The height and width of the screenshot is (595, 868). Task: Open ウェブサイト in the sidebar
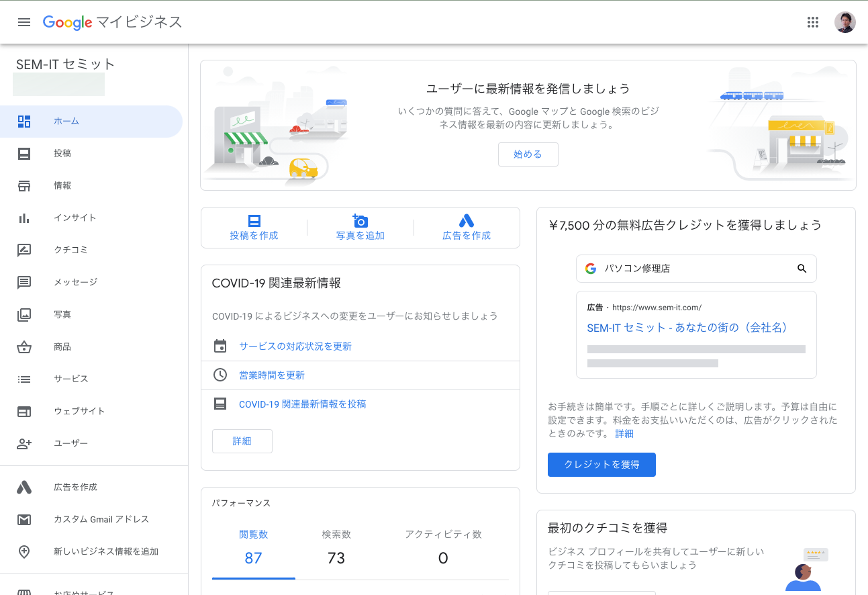[x=91, y=412]
